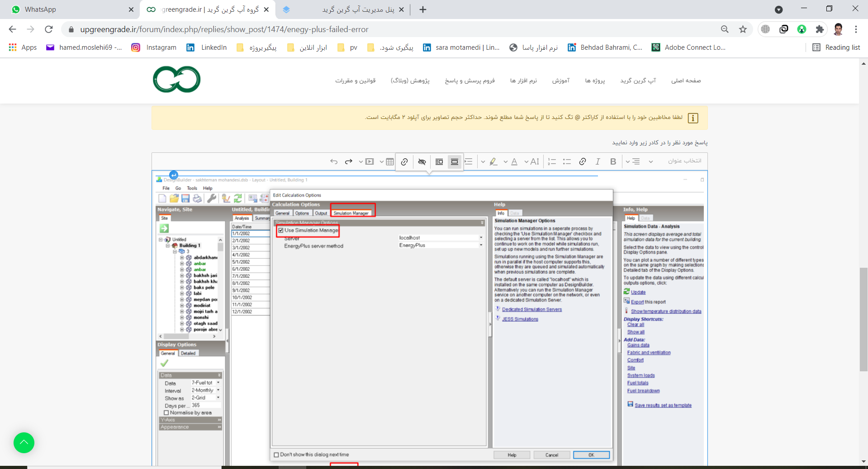Link the selected image in balloon toolbar
Image resolution: width=868 pixels, height=469 pixels.
[404, 162]
